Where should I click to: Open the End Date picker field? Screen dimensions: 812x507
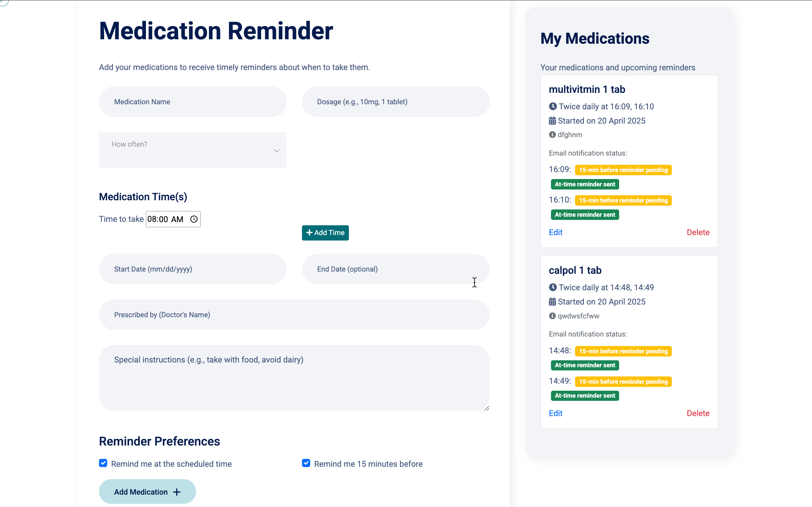point(396,269)
